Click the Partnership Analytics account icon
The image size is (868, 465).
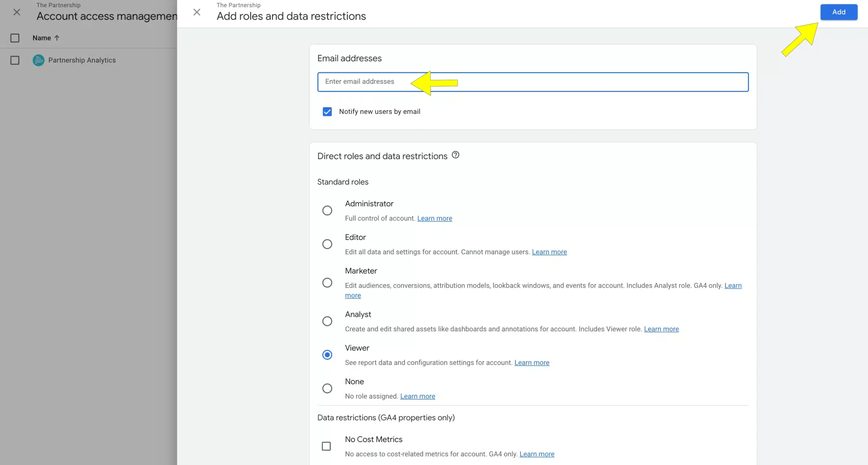tap(38, 60)
